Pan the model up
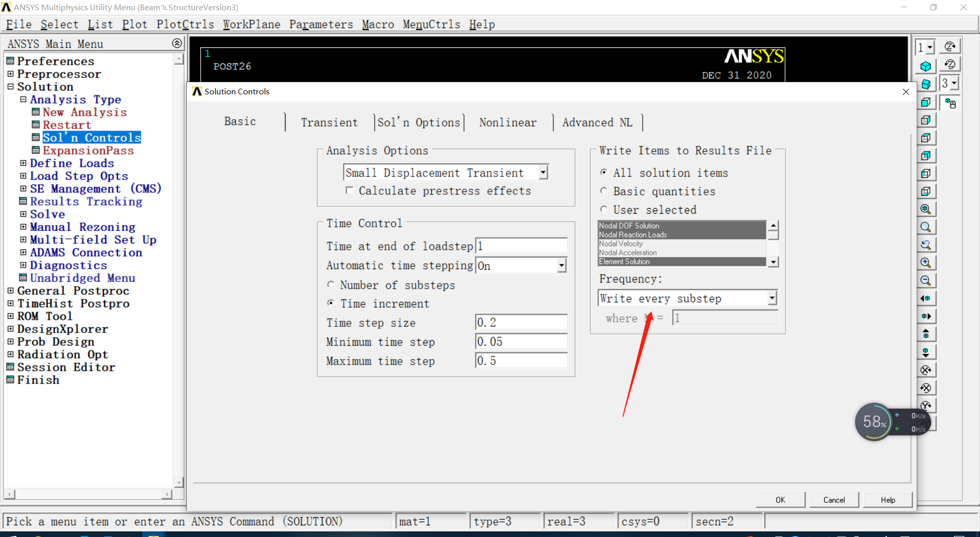 pyautogui.click(x=925, y=334)
